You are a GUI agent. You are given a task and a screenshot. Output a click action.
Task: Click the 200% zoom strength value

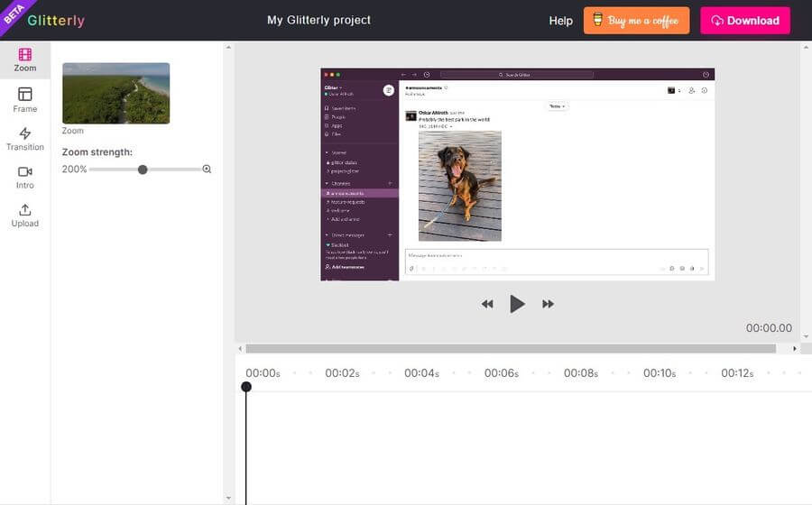click(x=74, y=170)
